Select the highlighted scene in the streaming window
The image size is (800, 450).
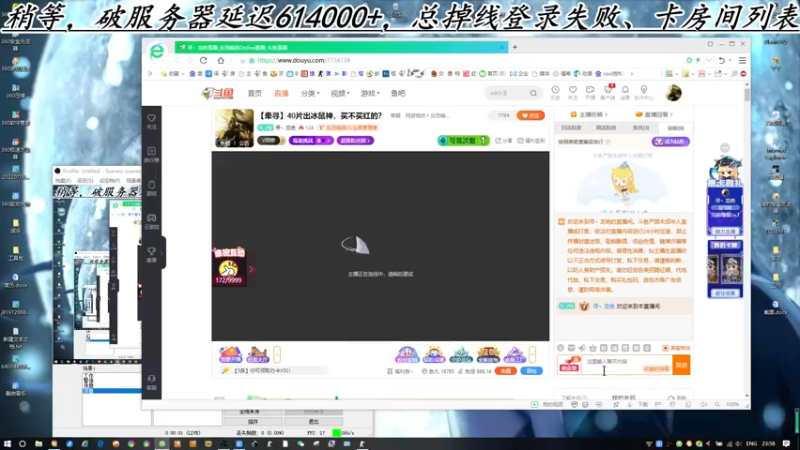click(112, 391)
